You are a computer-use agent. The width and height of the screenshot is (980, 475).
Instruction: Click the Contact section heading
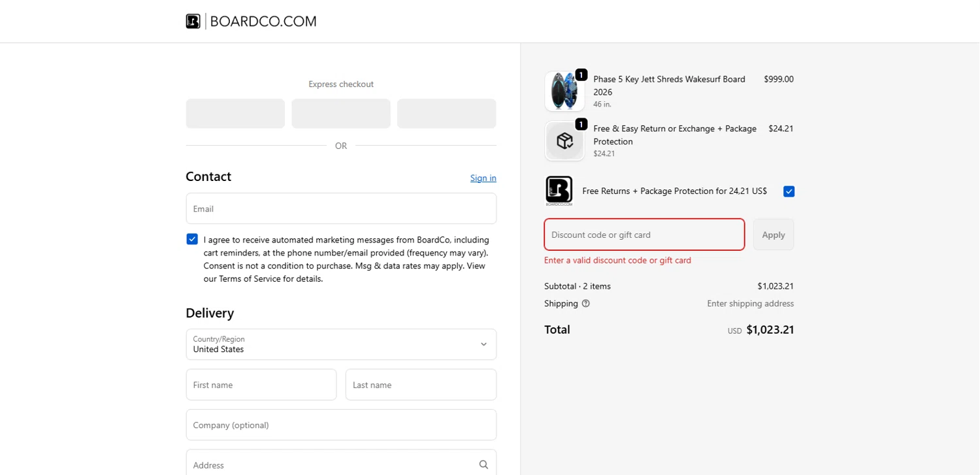[208, 176]
